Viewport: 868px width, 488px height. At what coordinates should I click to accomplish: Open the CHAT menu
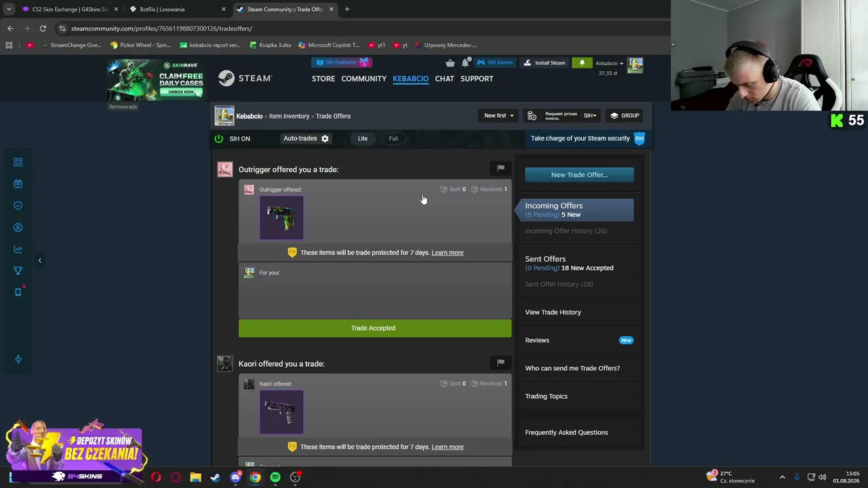[445, 79]
